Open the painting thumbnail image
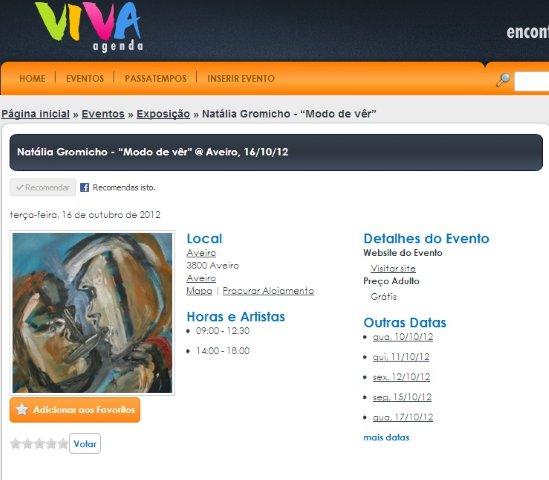549x480 pixels. [92, 313]
